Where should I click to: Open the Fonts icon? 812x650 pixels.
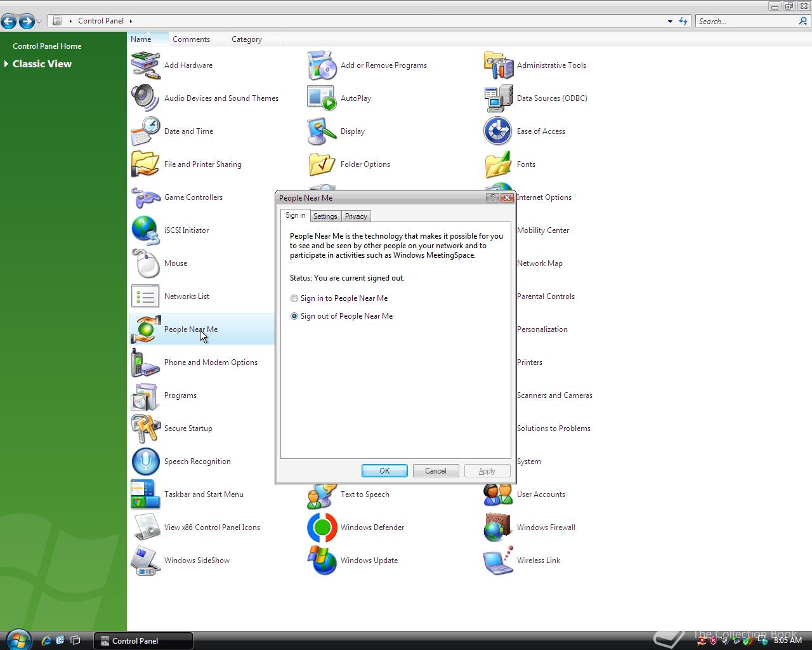coord(498,164)
